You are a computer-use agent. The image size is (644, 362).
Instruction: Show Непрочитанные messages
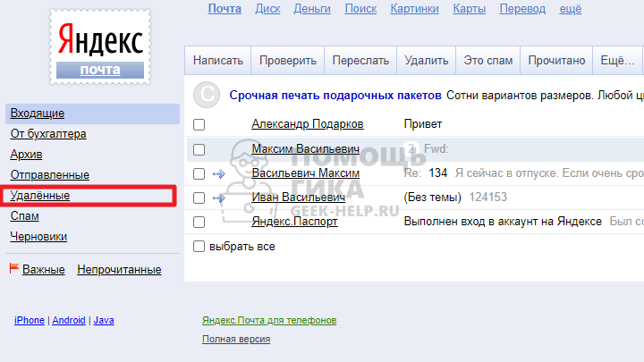[x=119, y=270]
